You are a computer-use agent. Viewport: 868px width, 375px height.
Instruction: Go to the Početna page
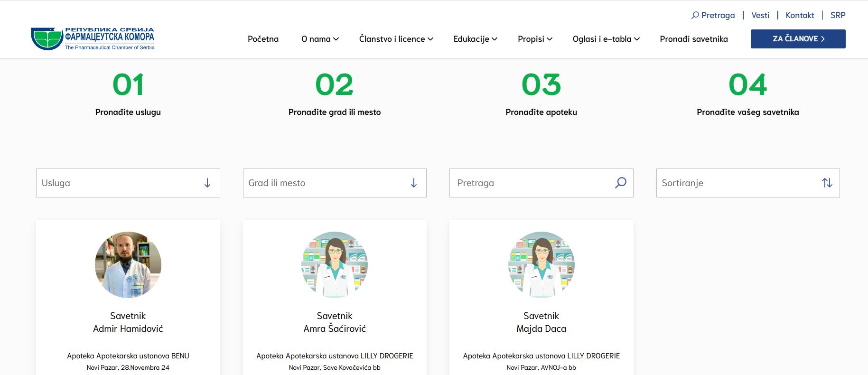click(x=263, y=39)
